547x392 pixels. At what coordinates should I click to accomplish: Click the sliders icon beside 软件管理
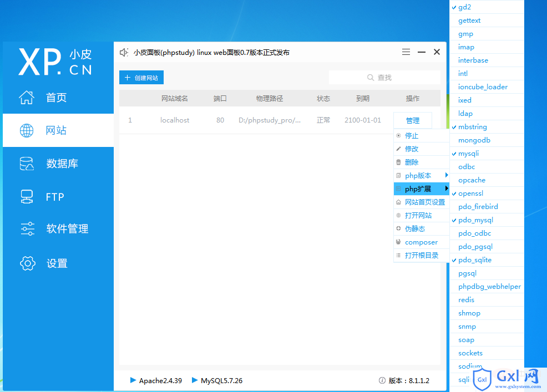click(27, 229)
